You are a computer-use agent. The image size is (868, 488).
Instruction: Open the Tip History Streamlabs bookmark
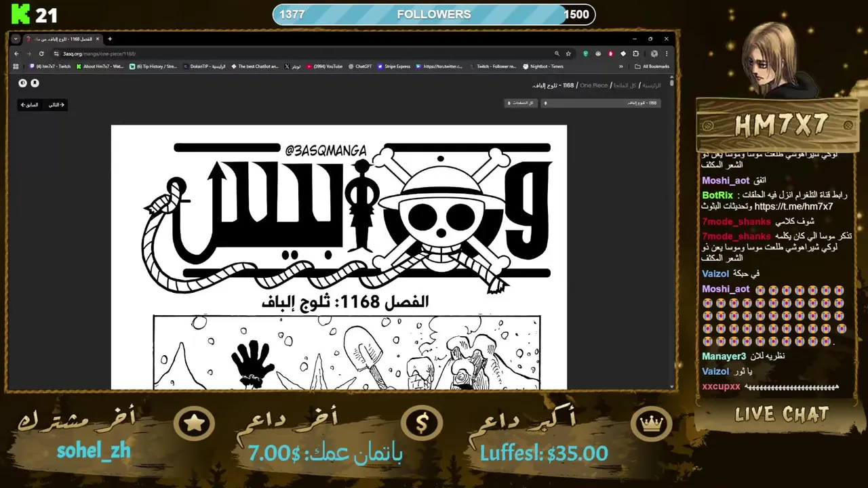153,66
